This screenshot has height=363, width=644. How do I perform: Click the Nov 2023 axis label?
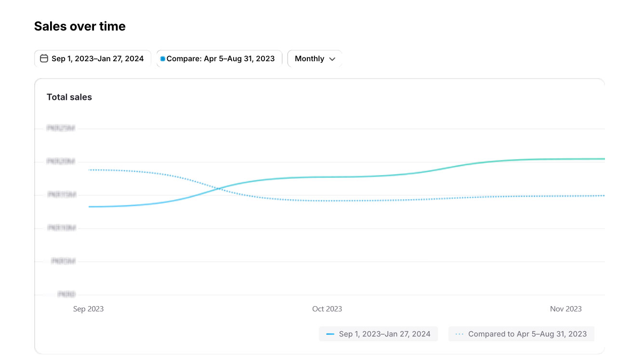pos(565,309)
